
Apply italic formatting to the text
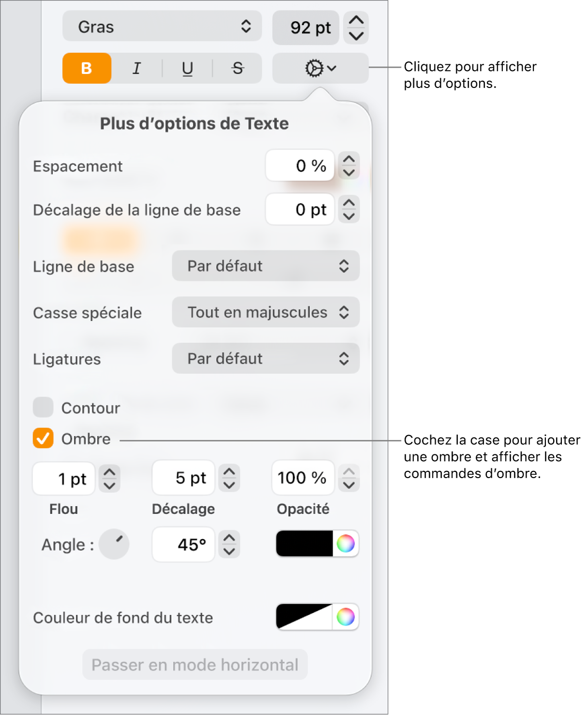(x=137, y=68)
